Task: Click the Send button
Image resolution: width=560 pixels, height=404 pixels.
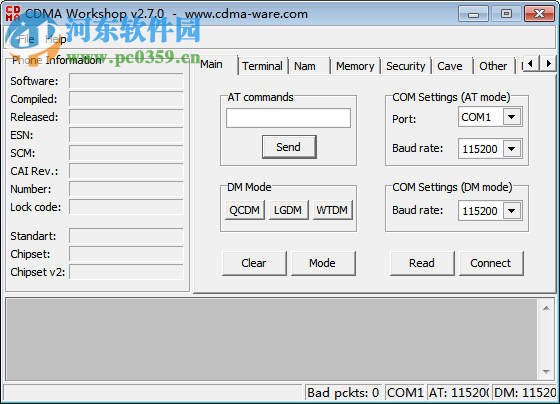Action: coord(289,147)
